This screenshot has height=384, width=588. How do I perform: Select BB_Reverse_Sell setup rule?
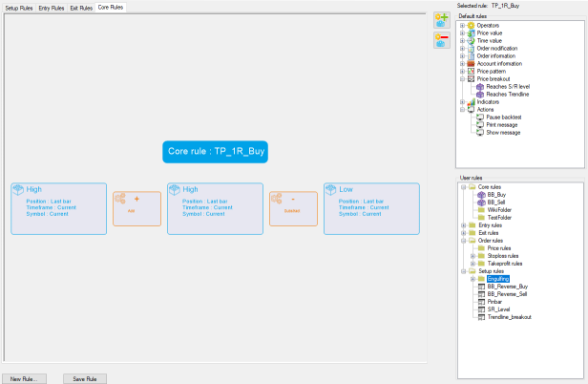click(x=507, y=294)
